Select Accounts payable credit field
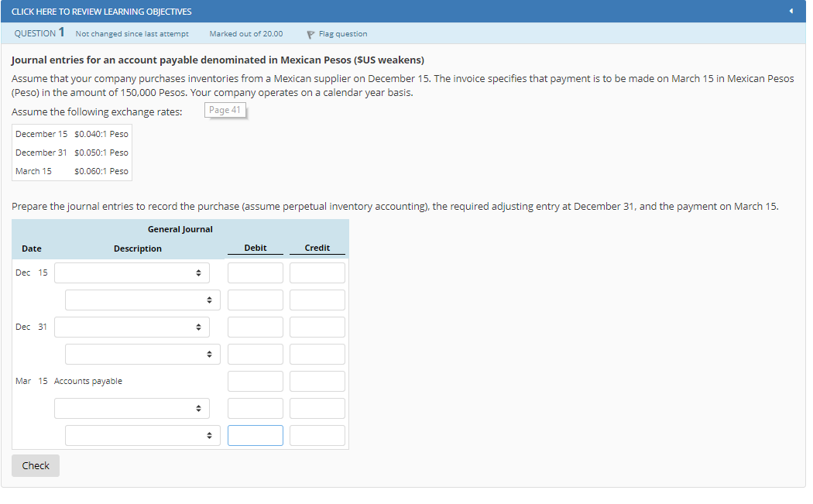 pyautogui.click(x=317, y=381)
